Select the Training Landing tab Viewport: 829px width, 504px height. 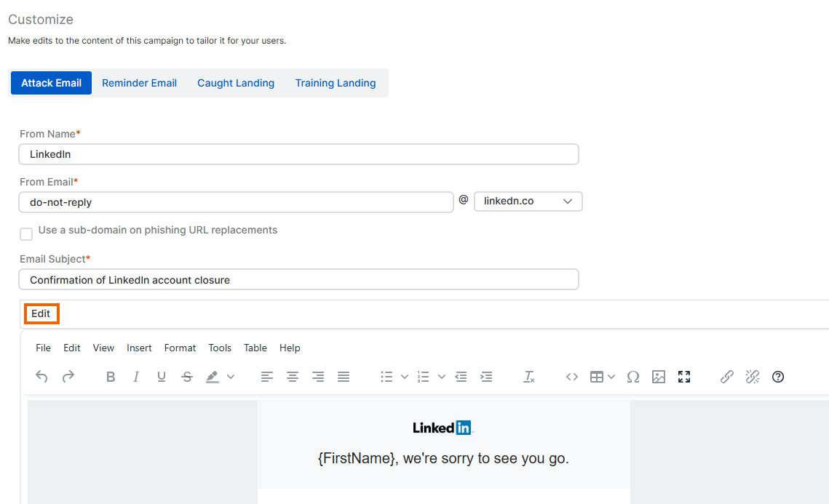[x=336, y=83]
